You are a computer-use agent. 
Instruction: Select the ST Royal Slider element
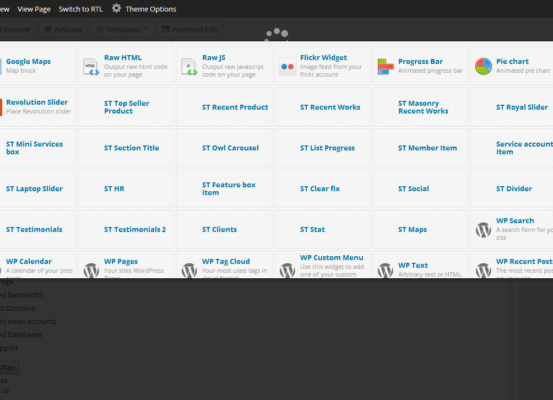point(512,107)
